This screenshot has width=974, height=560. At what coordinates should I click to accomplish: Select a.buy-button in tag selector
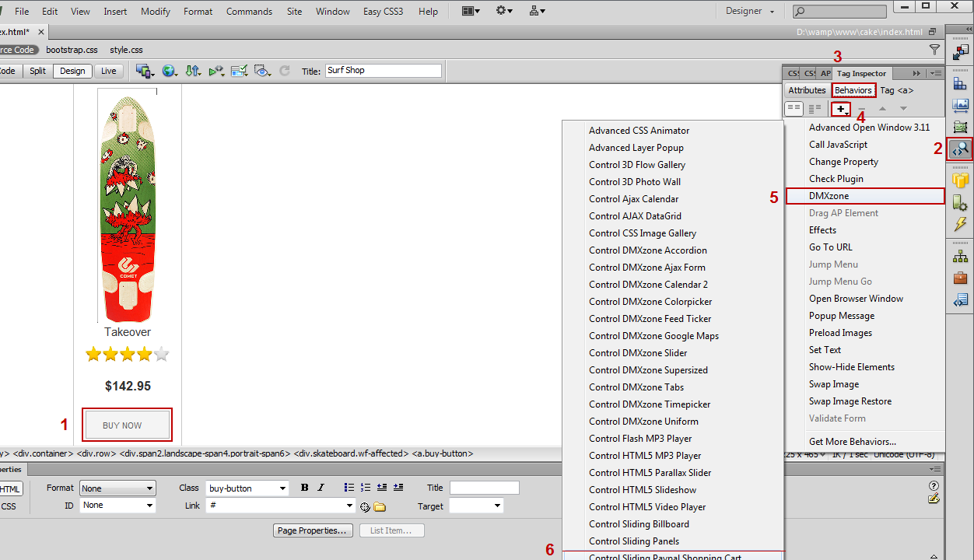(x=442, y=453)
